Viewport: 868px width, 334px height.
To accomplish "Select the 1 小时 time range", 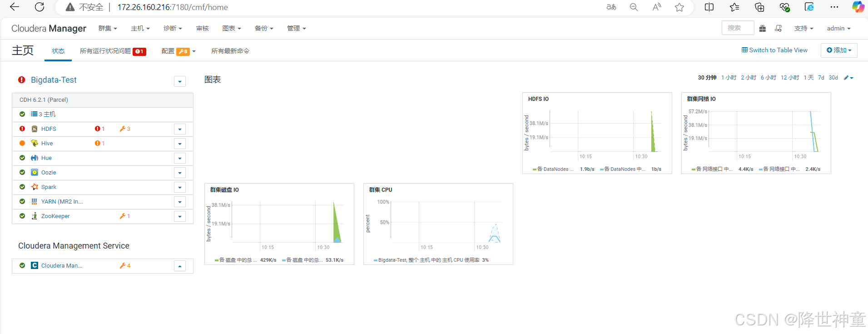I will click(x=729, y=78).
